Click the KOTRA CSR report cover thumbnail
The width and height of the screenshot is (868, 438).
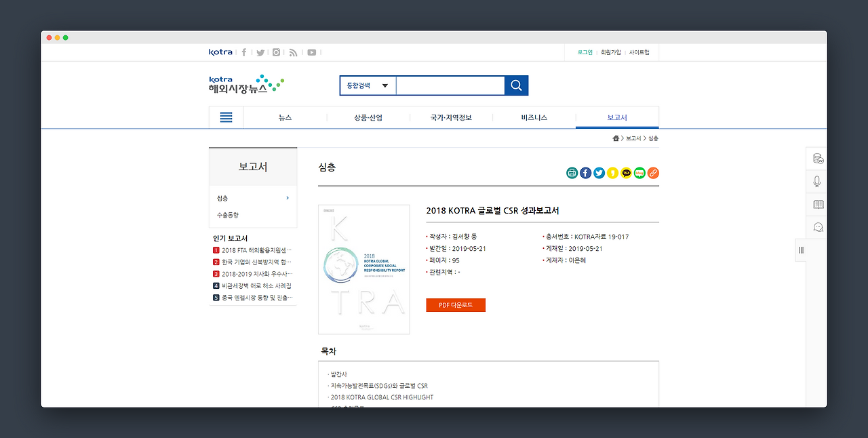point(364,269)
